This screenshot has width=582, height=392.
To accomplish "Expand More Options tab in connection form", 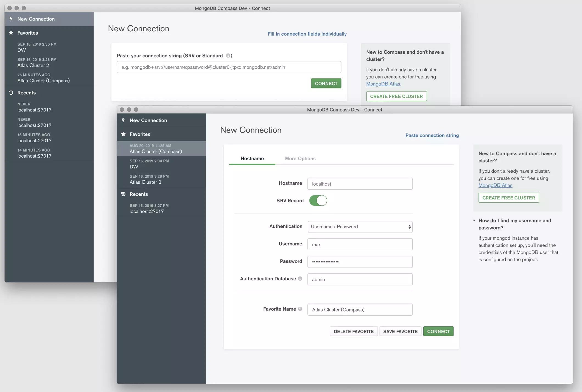I will tap(300, 158).
